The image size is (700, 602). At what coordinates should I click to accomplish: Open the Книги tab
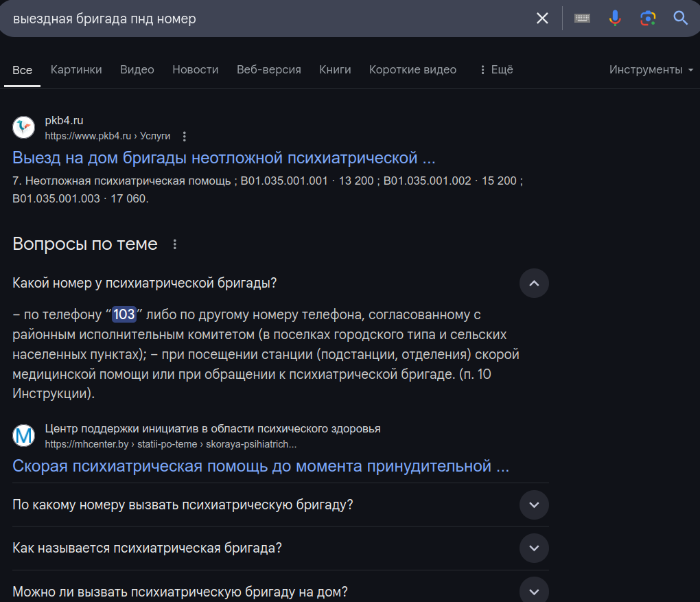click(335, 69)
